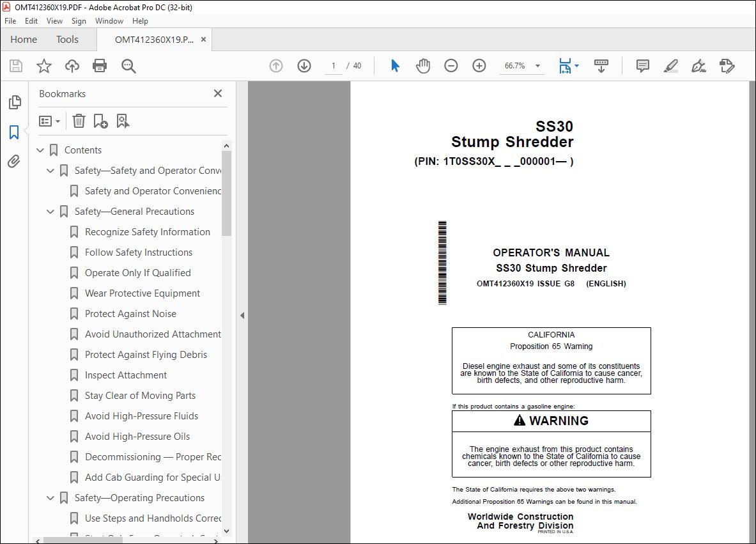Collapse Safety—Safety and Operator Convenience node
This screenshot has width=756, height=544.
point(50,170)
